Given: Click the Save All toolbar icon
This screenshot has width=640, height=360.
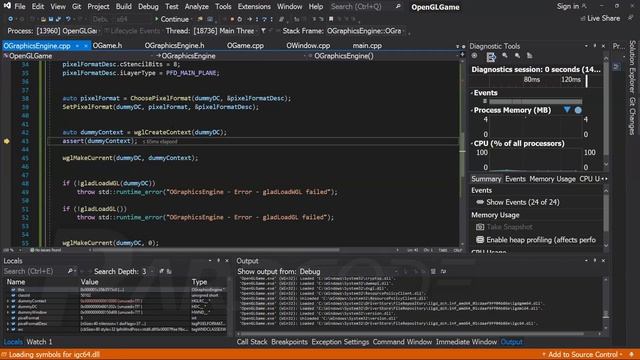Looking at the screenshot, I should (58, 19).
